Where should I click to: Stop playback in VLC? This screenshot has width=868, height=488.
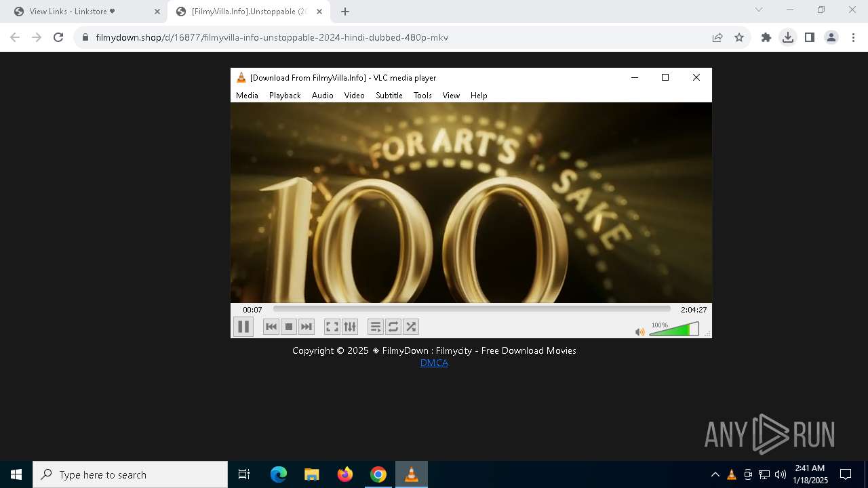(289, 327)
